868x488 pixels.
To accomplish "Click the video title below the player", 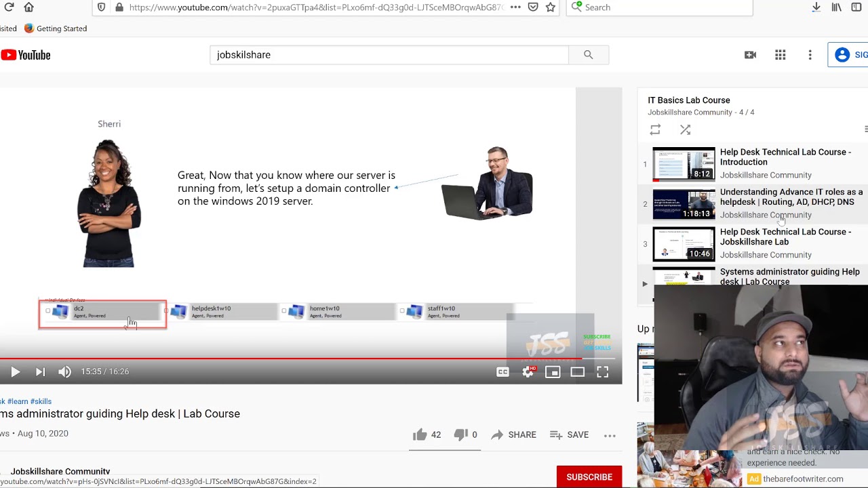I will coord(120,413).
